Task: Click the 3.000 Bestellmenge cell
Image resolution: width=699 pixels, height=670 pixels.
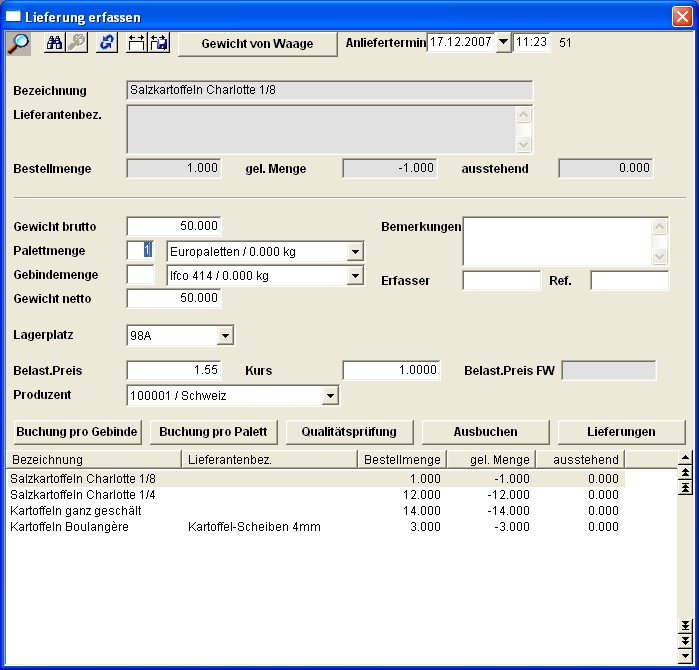Action: pyautogui.click(x=425, y=527)
